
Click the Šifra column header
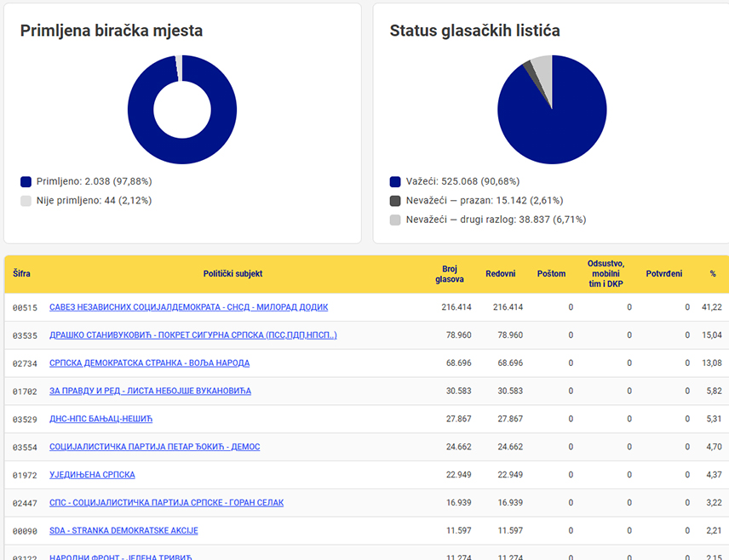click(21, 274)
